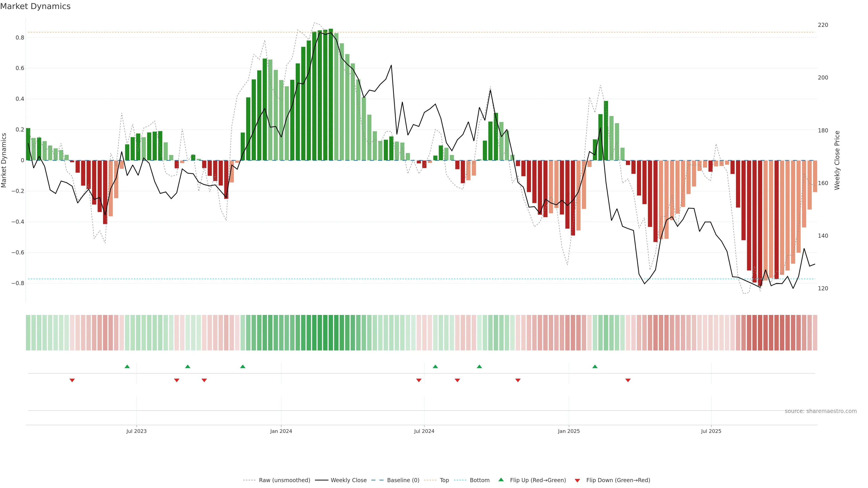Toggle the Weekly Close legend entry
Screen dimensions: 868x488
coord(348,480)
